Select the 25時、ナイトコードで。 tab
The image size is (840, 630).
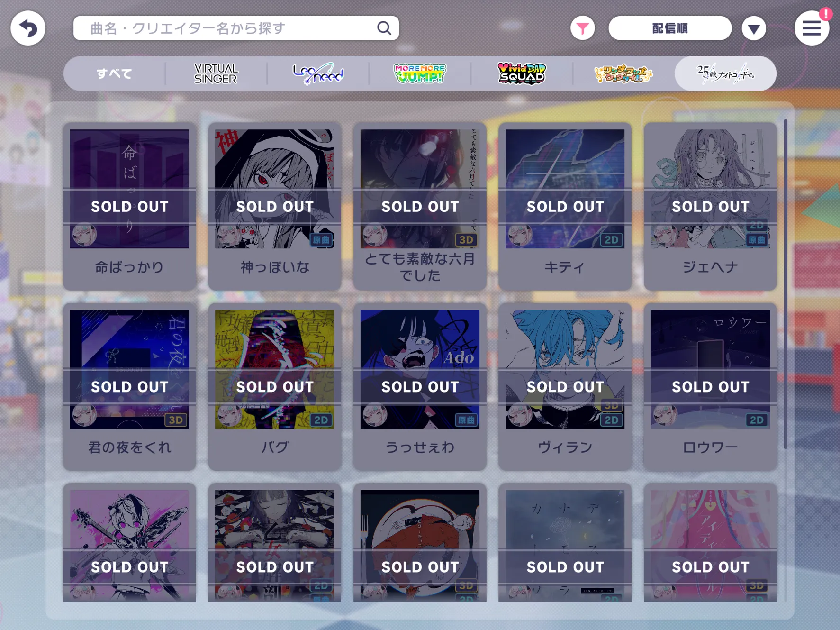point(725,73)
